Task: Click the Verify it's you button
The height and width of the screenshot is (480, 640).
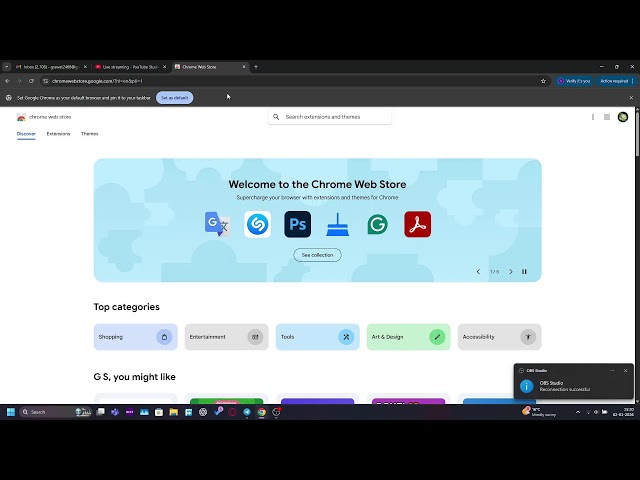Action: tap(574, 81)
